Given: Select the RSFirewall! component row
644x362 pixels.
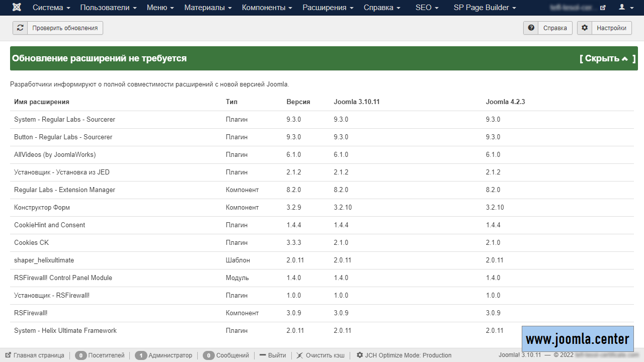Looking at the screenshot, I should click(x=322, y=313).
